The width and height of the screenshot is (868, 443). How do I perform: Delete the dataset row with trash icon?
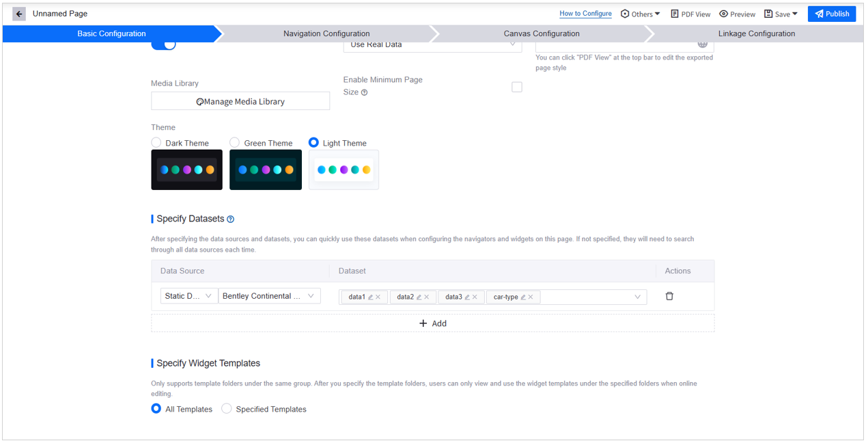pyautogui.click(x=669, y=296)
